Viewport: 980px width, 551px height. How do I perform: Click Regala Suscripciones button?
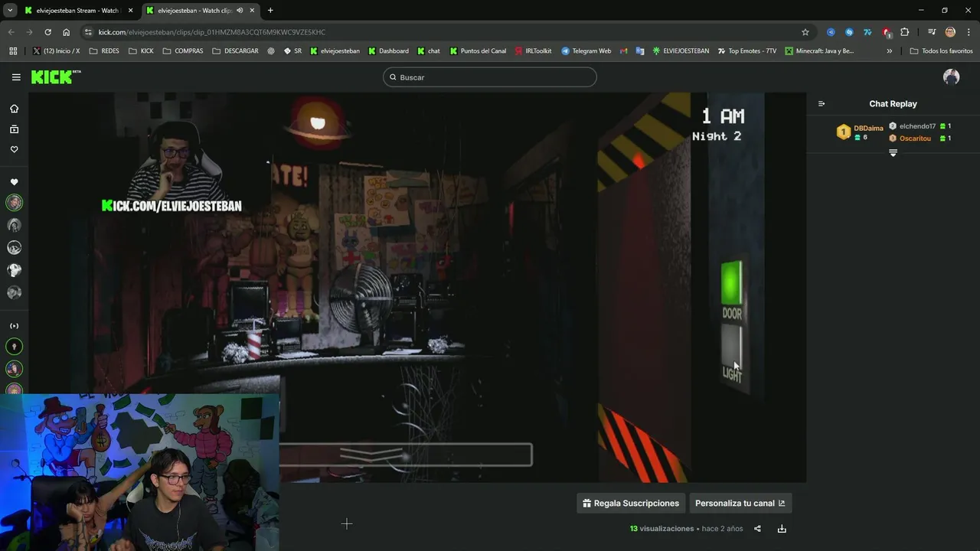tap(631, 503)
